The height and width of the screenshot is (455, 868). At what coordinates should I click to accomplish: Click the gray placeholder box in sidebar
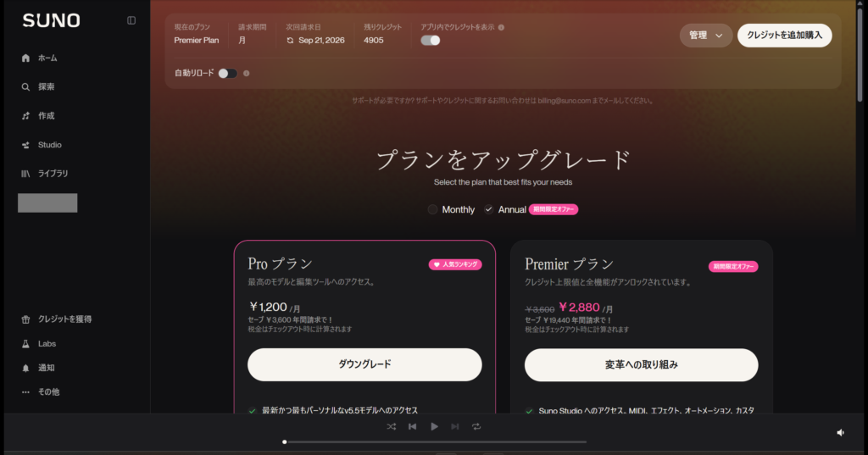47,203
